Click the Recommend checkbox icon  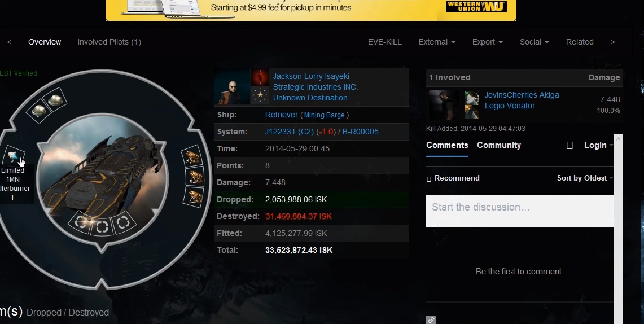[x=429, y=178]
